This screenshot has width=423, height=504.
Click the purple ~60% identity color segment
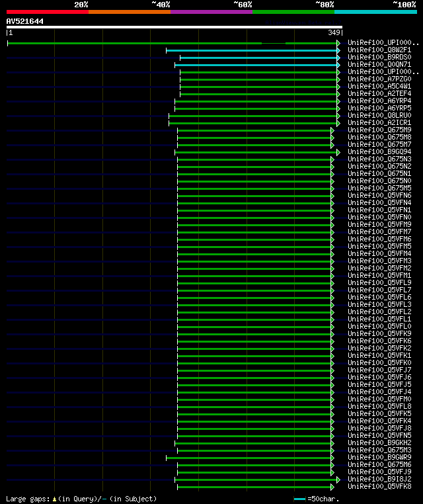click(211, 12)
